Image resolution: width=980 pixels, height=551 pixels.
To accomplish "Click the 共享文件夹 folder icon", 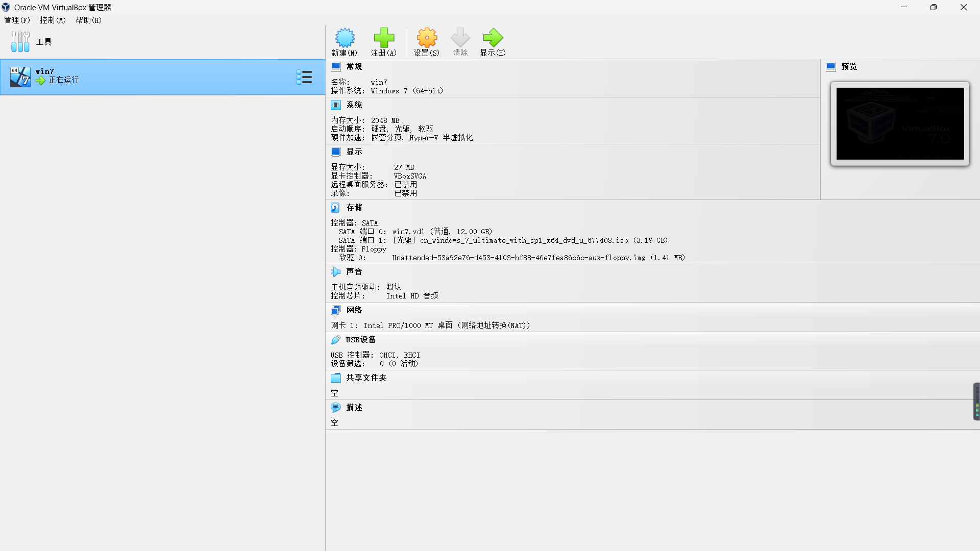I will [x=335, y=378].
